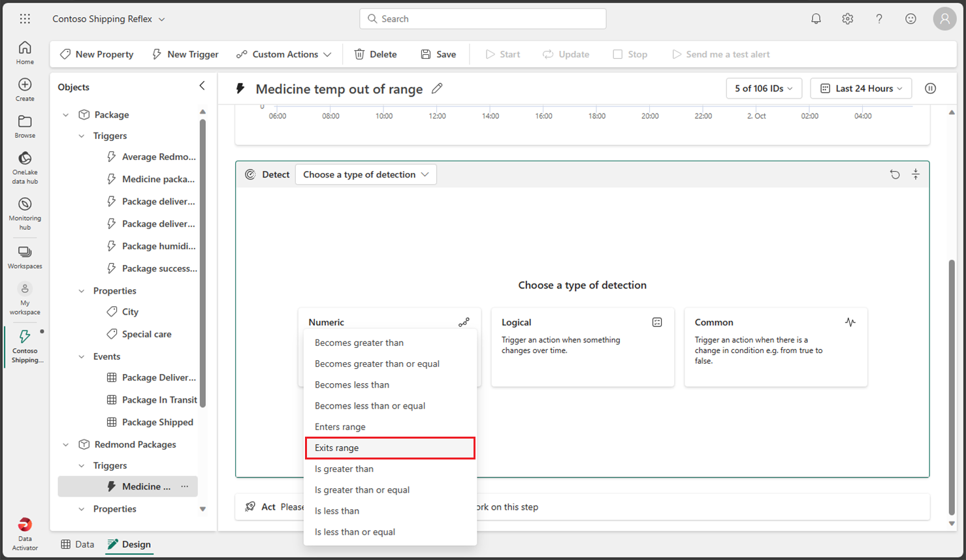Open Last 24 Hours time range dropdown
Image resolution: width=966 pixels, height=560 pixels.
(861, 88)
